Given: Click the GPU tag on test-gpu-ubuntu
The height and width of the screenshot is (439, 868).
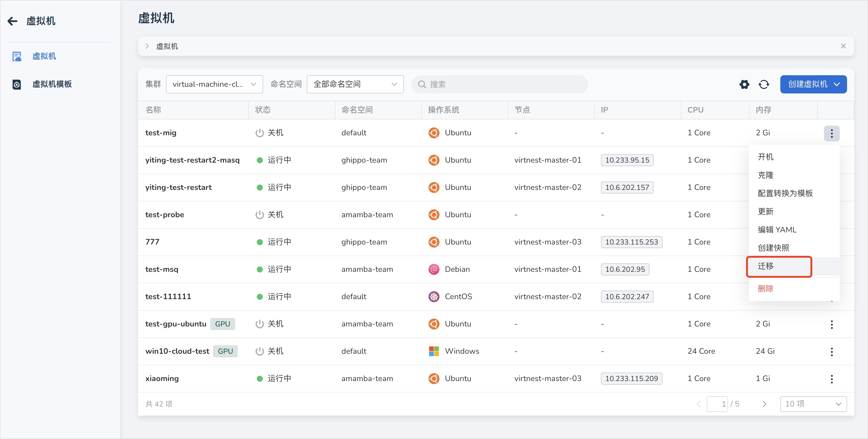Looking at the screenshot, I should pyautogui.click(x=222, y=324).
